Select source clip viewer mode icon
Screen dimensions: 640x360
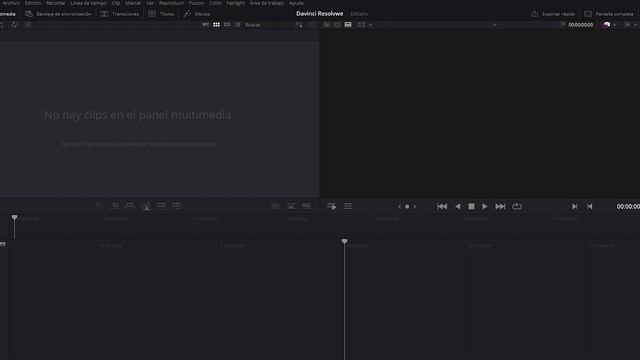327,25
